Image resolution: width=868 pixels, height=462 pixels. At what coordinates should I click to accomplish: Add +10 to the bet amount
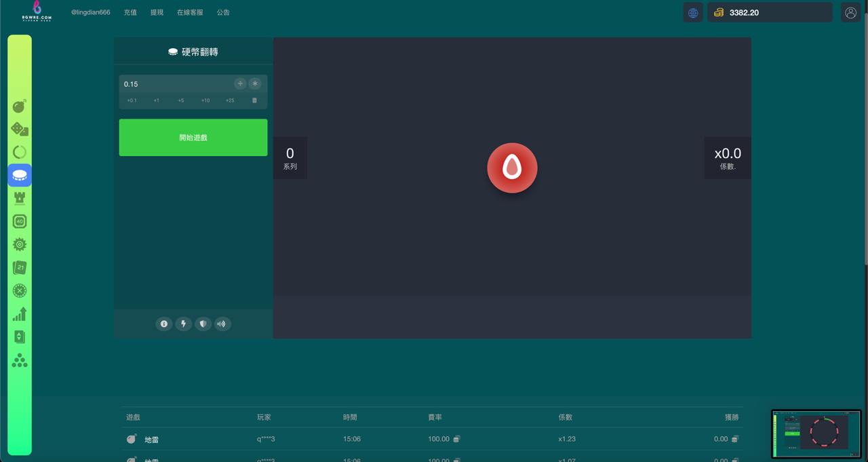(205, 100)
